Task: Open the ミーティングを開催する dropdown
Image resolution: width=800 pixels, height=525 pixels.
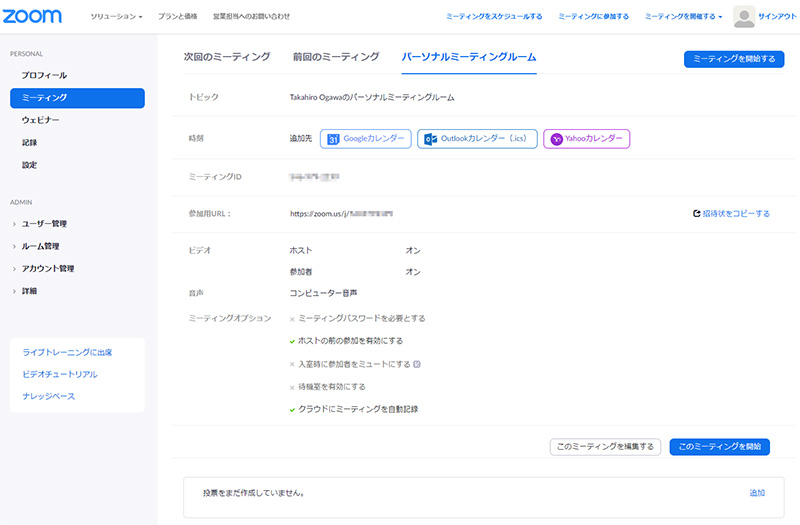Action: point(684,17)
